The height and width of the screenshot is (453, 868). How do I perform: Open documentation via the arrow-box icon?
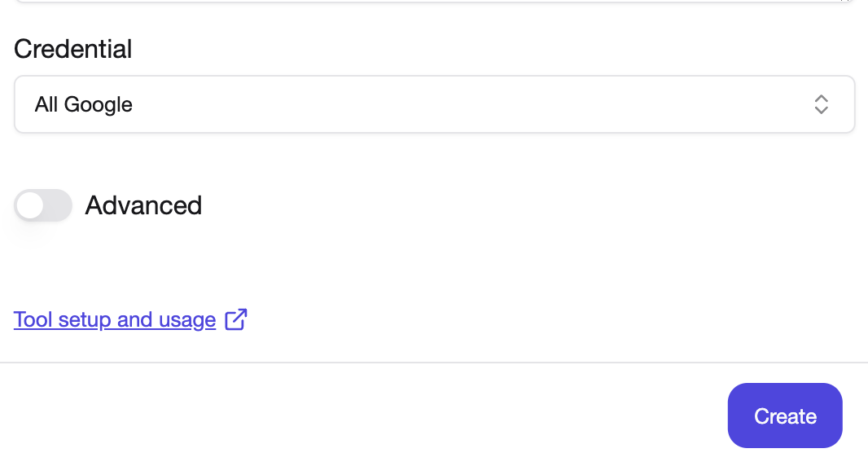click(x=236, y=319)
